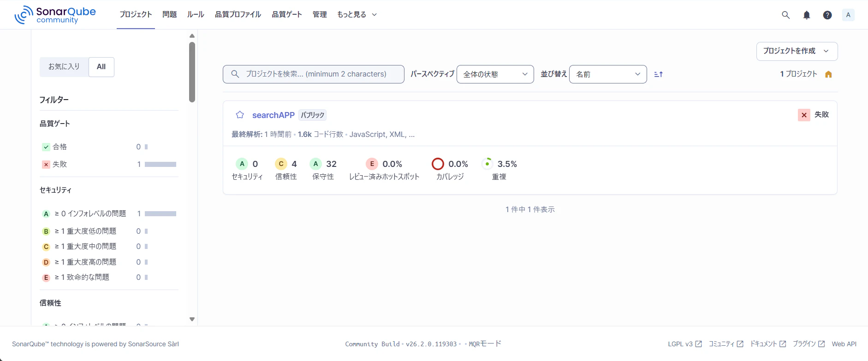The height and width of the screenshot is (361, 868).
Task: Open the プラグイン footer link
Action: click(x=809, y=344)
